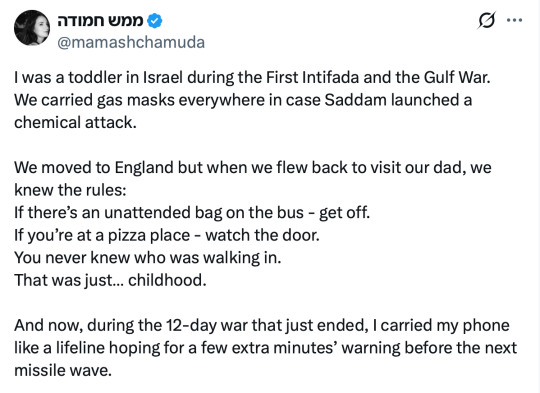Click the words "Gulf War" in the post
Image resolution: width=540 pixels, height=393 pixels.
[457, 77]
